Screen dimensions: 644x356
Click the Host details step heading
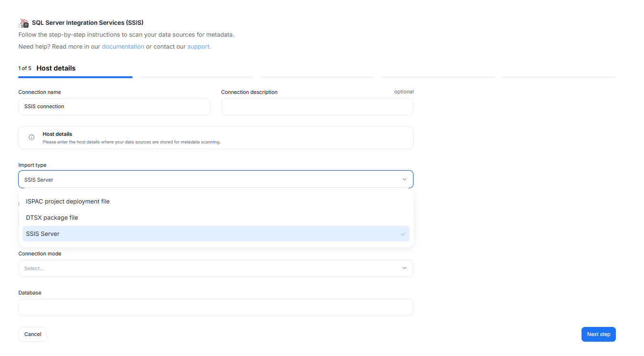[56, 68]
